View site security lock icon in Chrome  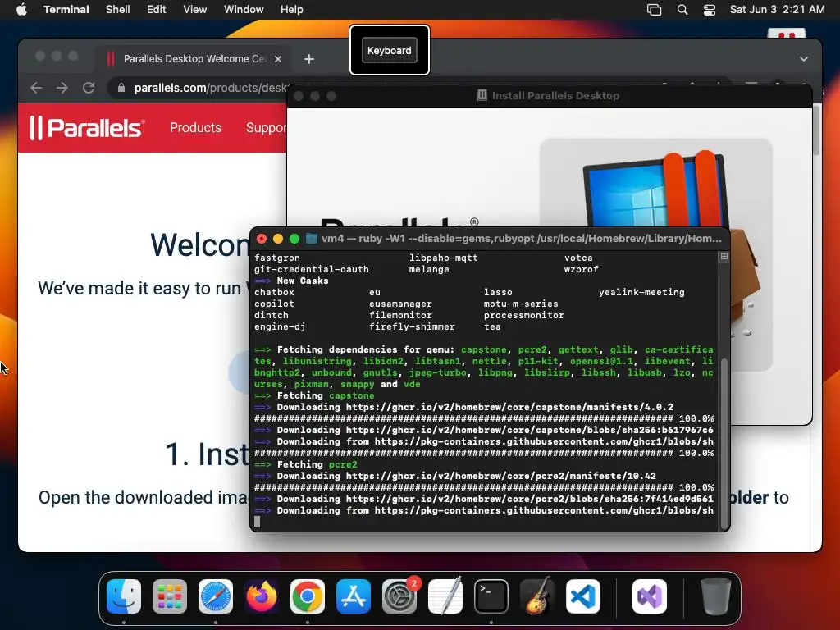click(x=121, y=88)
